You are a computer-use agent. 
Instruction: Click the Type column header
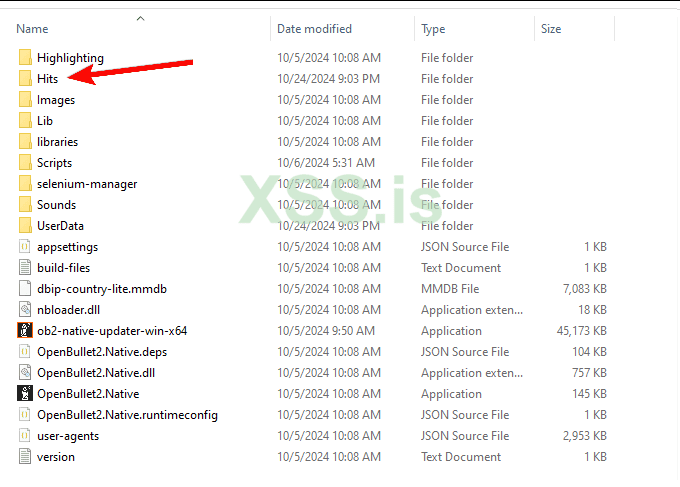click(433, 29)
